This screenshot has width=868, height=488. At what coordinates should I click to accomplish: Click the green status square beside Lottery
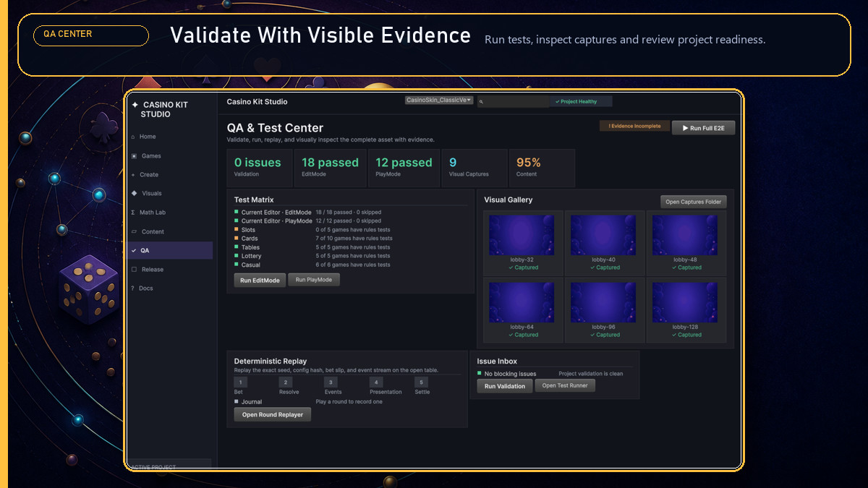click(236, 256)
